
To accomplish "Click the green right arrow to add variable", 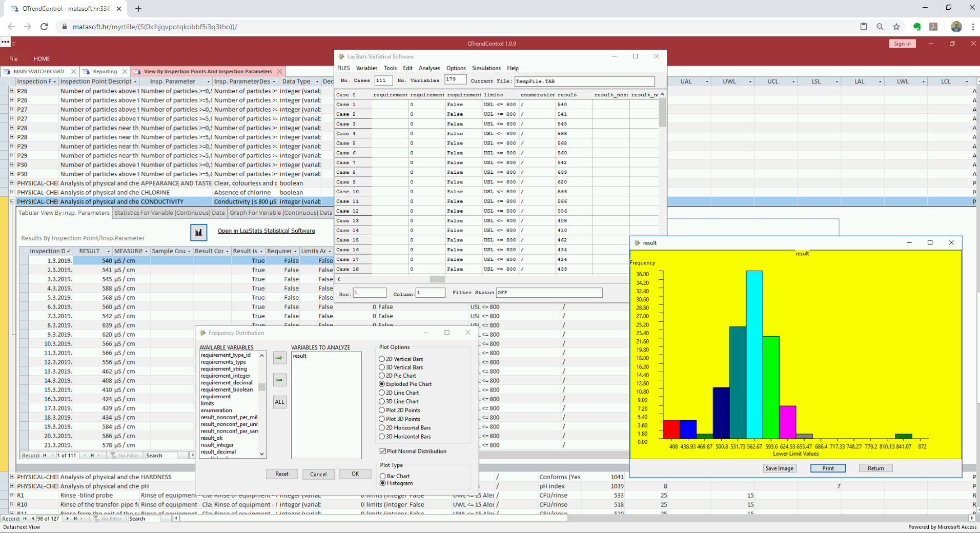I will tap(279, 358).
